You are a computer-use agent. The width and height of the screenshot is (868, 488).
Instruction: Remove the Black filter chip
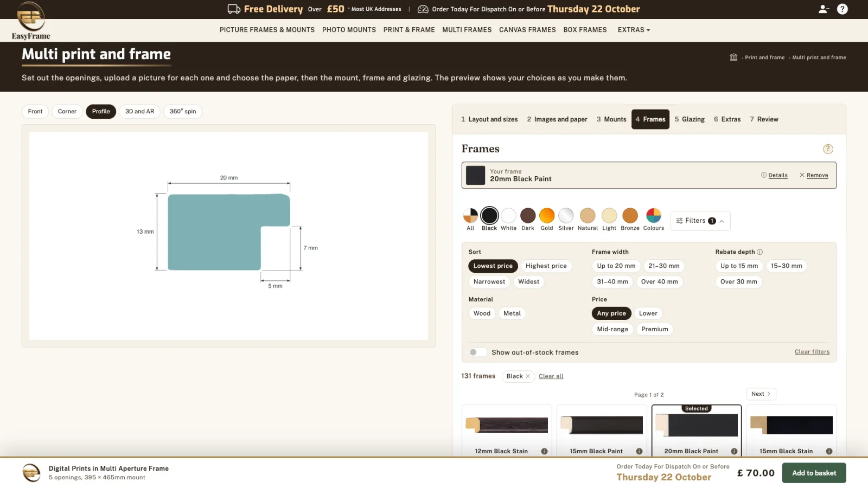pyautogui.click(x=528, y=376)
